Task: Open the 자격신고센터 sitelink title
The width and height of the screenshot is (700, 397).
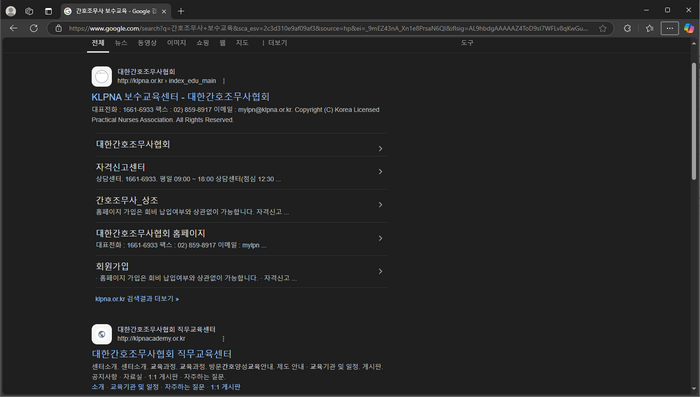Action: click(121, 167)
